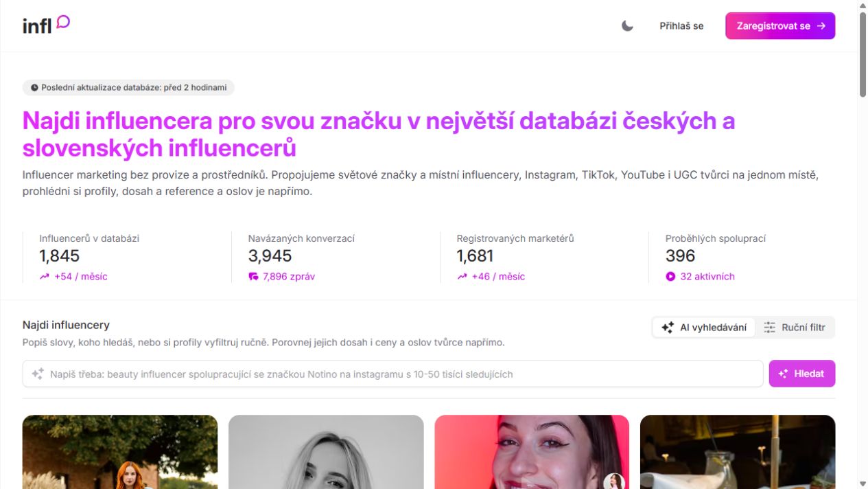Open the red-haired influencer card thumbnail

point(120,452)
